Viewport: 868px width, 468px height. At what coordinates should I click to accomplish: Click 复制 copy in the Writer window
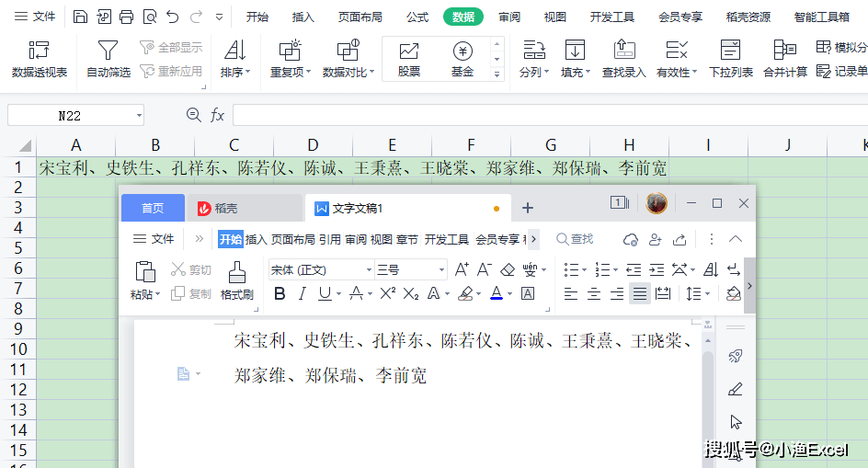pos(191,293)
